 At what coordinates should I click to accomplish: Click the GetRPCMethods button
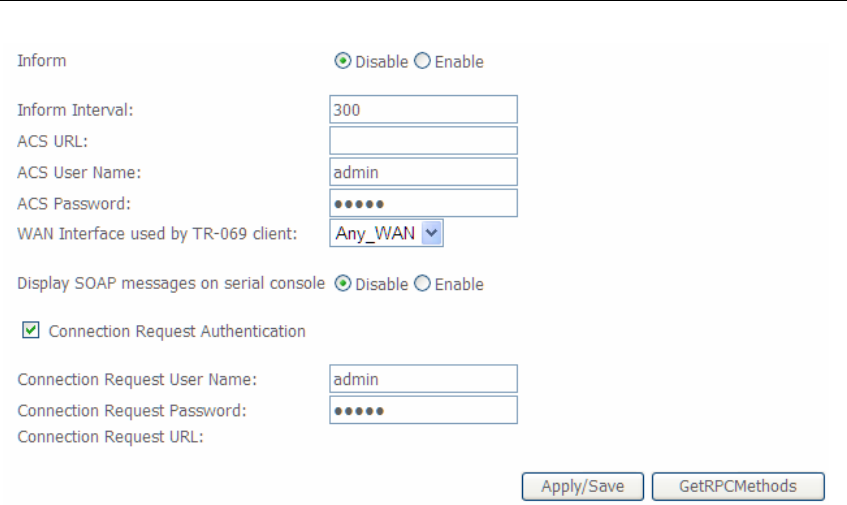(738, 486)
